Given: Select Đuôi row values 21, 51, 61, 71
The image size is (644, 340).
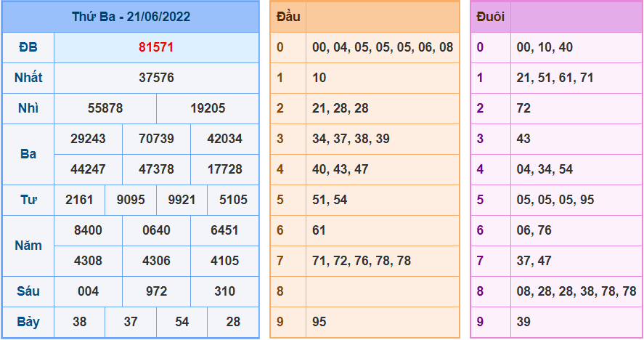Looking at the screenshot, I should (555, 78).
